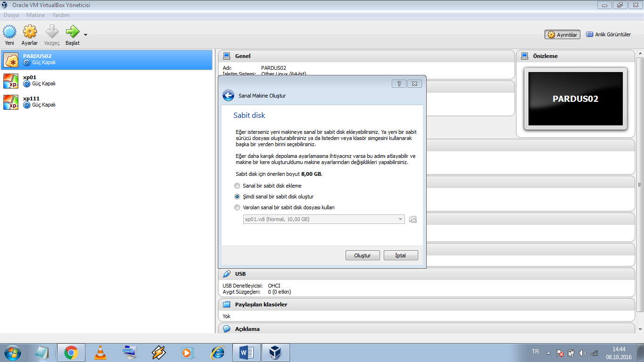
Task: Click the green Başlat start arrow
Action: [73, 32]
